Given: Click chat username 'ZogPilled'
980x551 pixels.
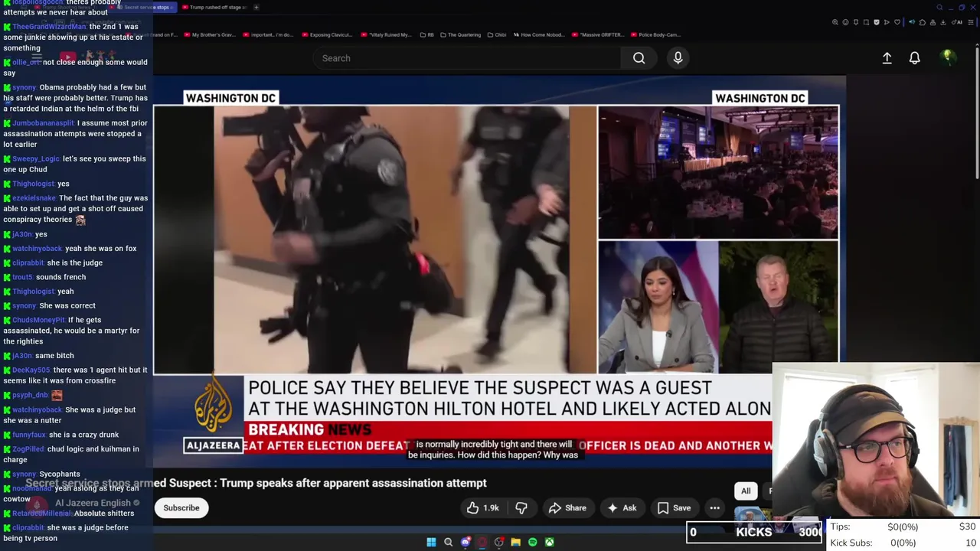Looking at the screenshot, I should (x=28, y=448).
